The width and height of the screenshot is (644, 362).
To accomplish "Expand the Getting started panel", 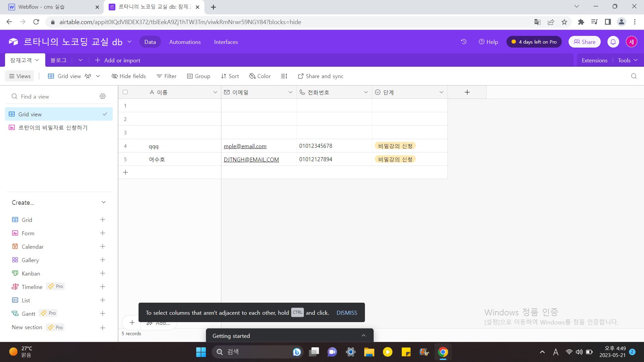I will (364, 336).
